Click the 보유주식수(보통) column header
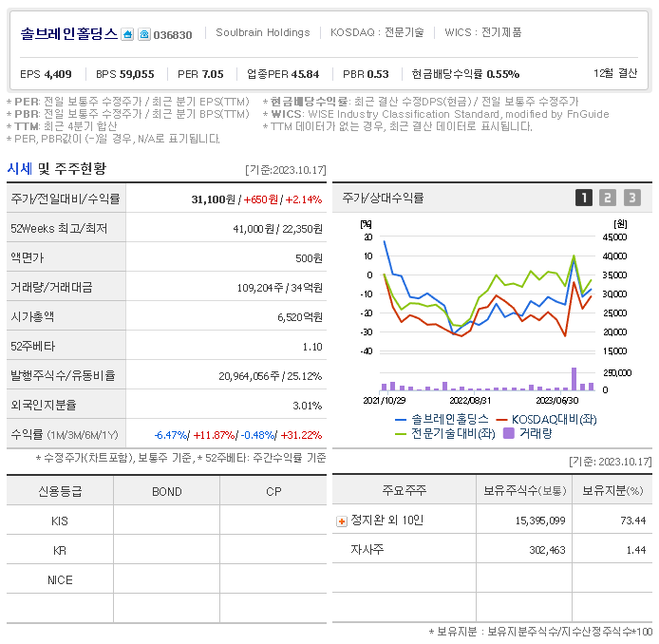The width and height of the screenshot is (659, 644). (524, 490)
